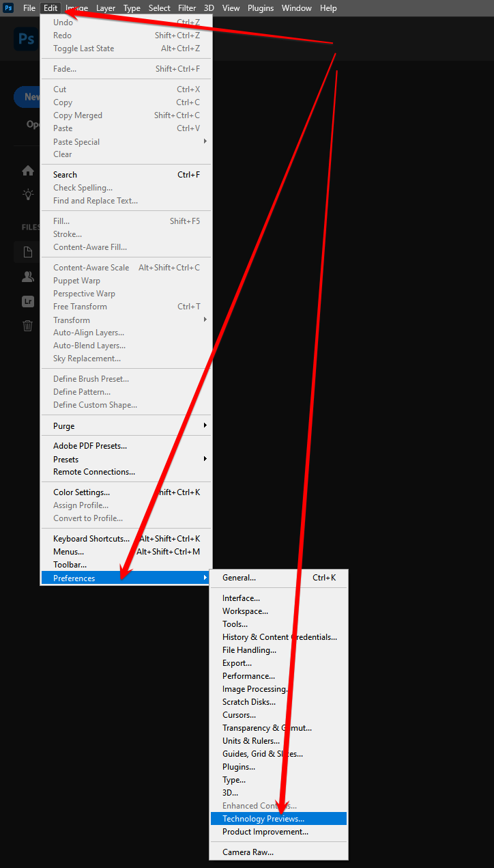The height and width of the screenshot is (868, 494).
Task: Open Product Improvement... preferences
Action: click(278, 832)
